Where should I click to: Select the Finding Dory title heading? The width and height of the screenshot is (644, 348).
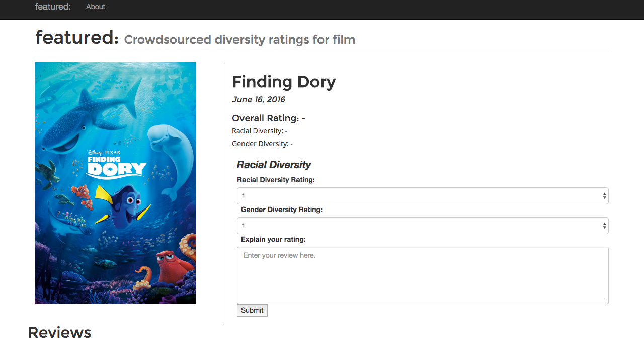284,82
